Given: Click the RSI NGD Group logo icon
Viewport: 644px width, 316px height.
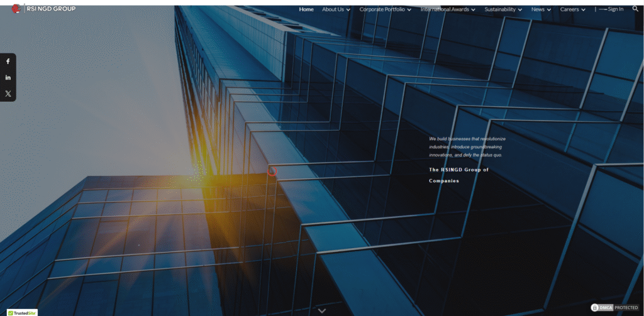Looking at the screenshot, I should (16, 9).
